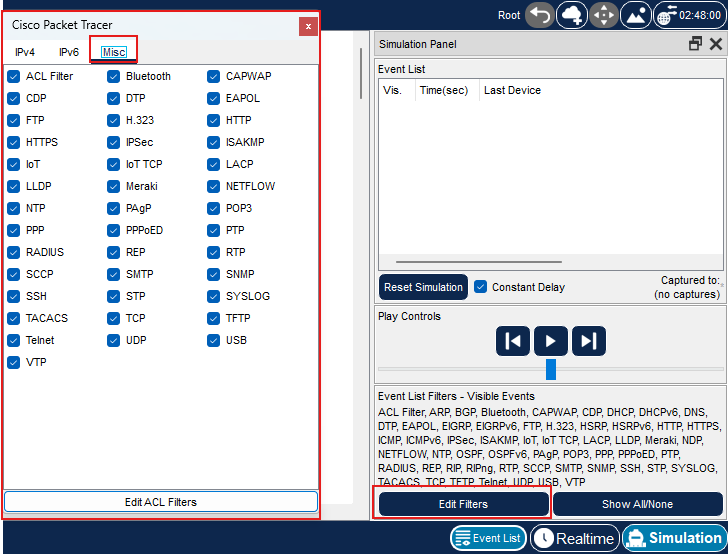728x554 pixels.
Task: Uncheck the FTP filter
Action: coord(13,120)
